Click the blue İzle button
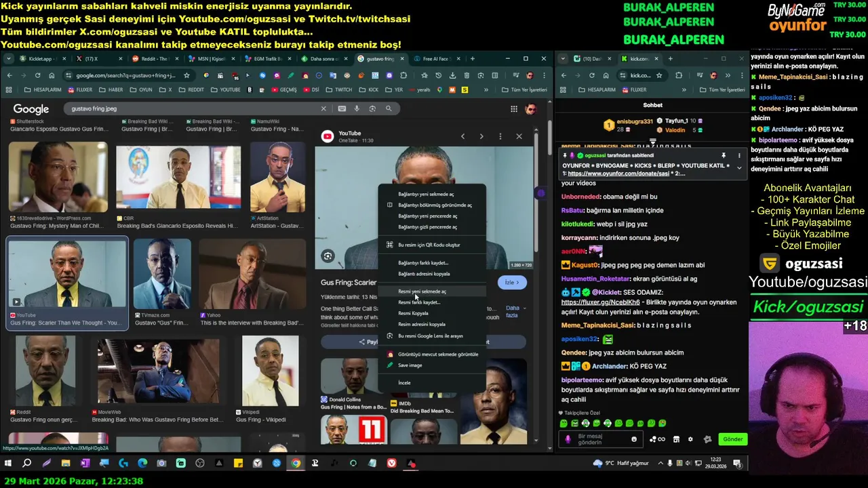 512,283
